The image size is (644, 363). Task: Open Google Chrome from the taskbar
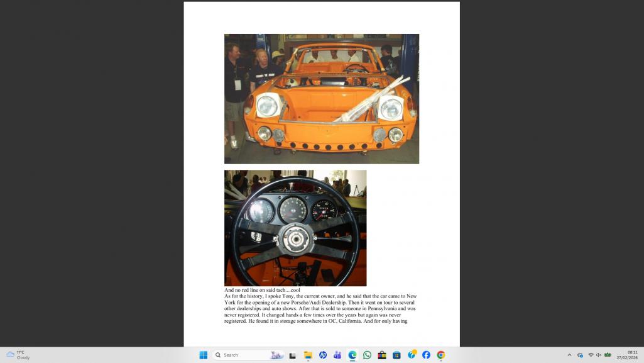click(x=441, y=355)
